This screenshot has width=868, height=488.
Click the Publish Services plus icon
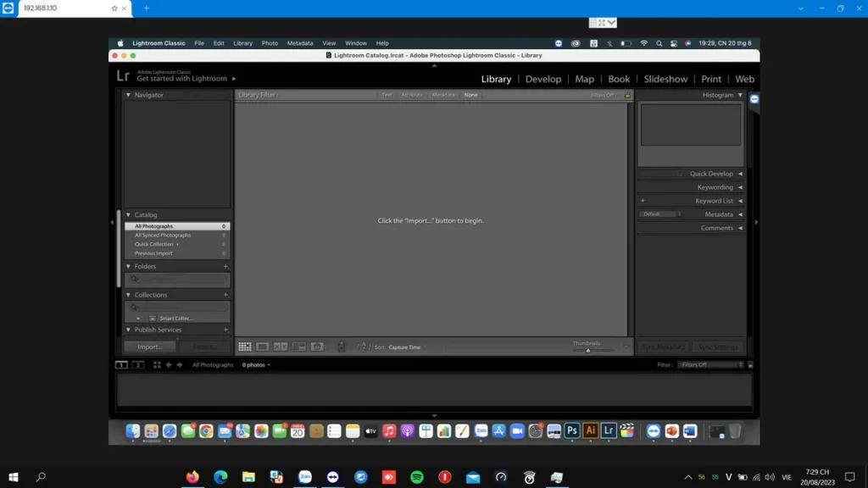click(225, 330)
